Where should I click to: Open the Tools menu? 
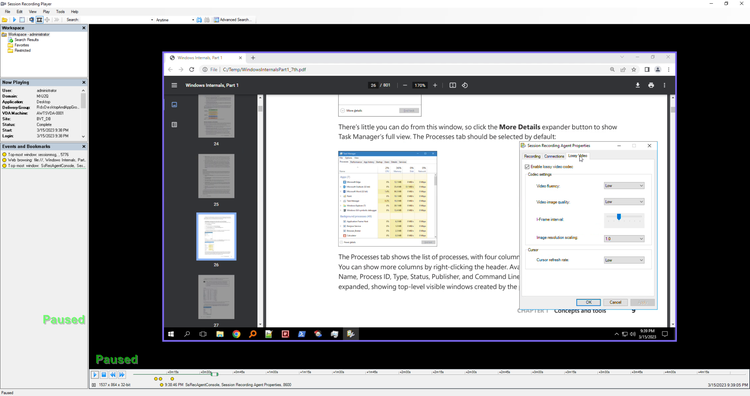pos(60,11)
